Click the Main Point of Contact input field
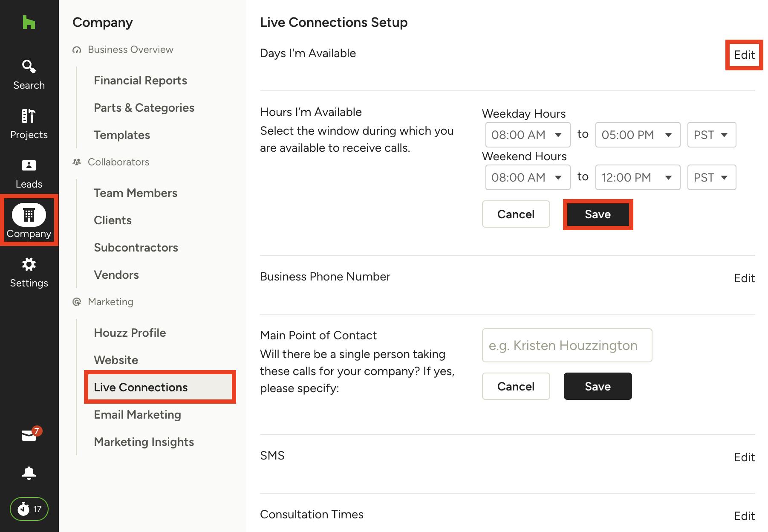 point(567,345)
